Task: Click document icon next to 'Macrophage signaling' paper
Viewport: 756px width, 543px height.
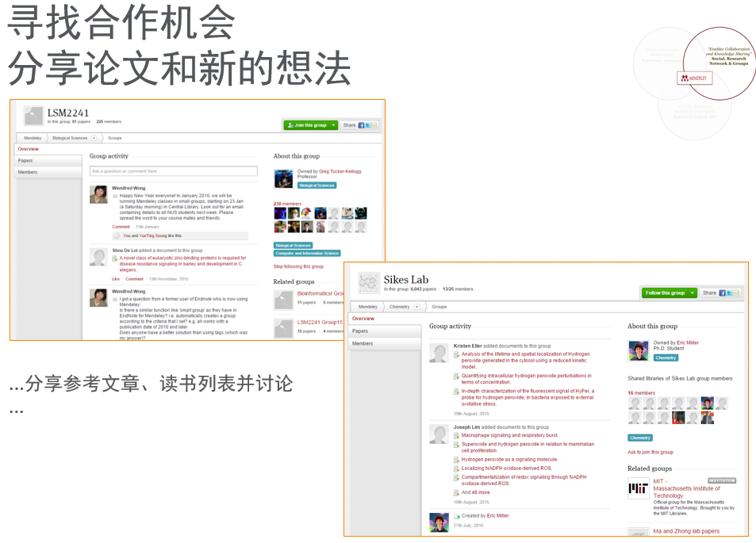Action: tap(456, 435)
